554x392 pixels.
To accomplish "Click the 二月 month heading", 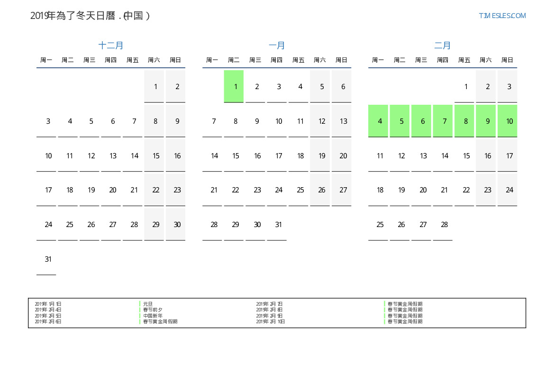I will tap(443, 46).
